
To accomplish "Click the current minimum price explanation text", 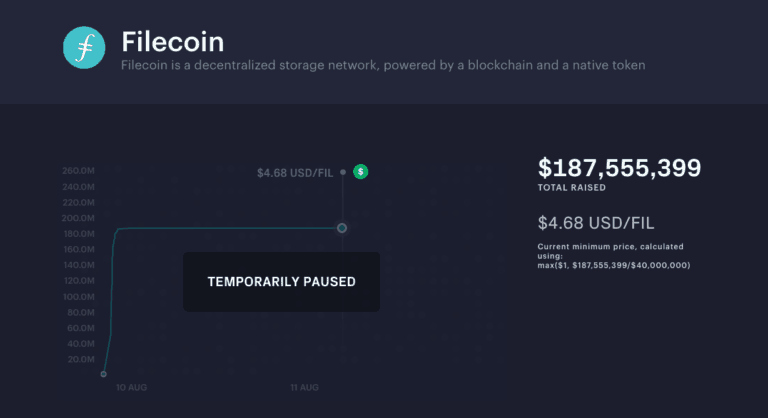I will click(603, 250).
